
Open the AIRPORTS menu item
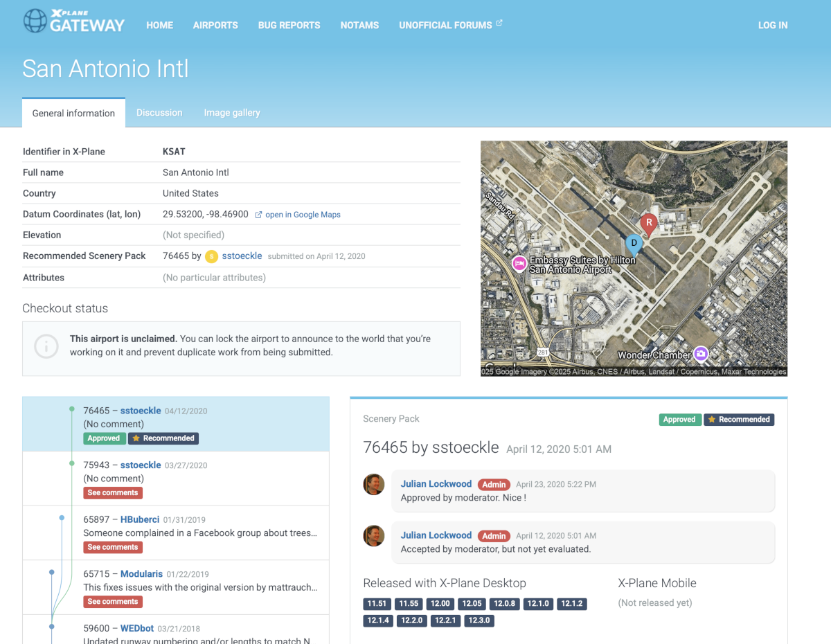[x=215, y=25]
